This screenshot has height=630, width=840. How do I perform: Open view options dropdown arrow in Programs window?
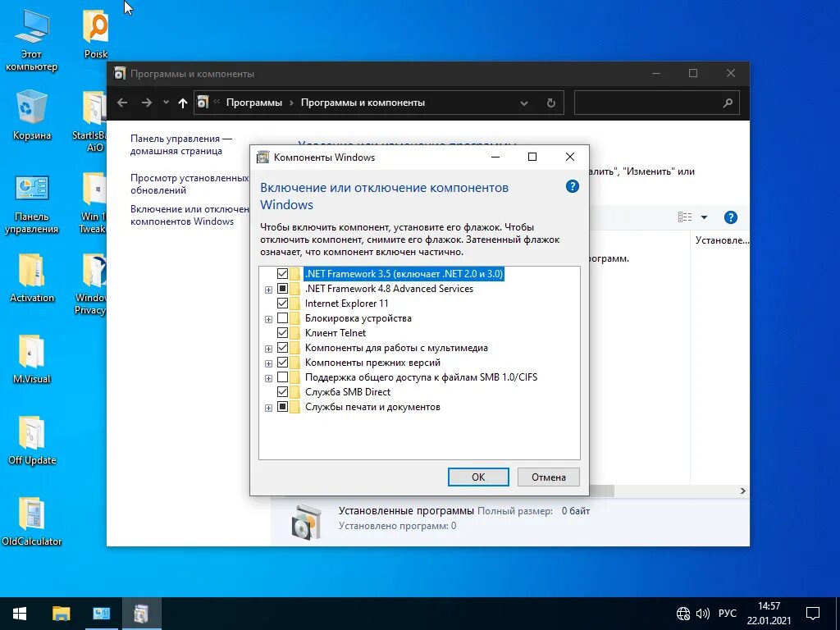[x=704, y=217]
